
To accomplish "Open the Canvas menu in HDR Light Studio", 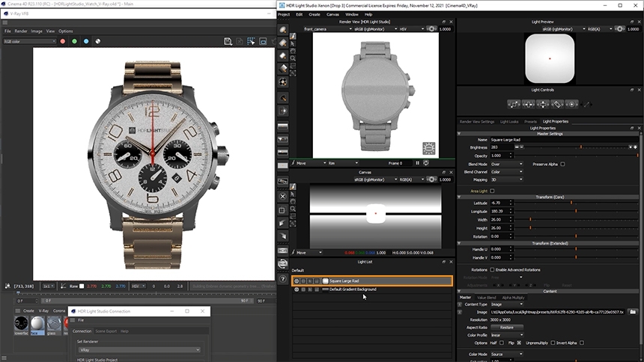I will coord(332,14).
